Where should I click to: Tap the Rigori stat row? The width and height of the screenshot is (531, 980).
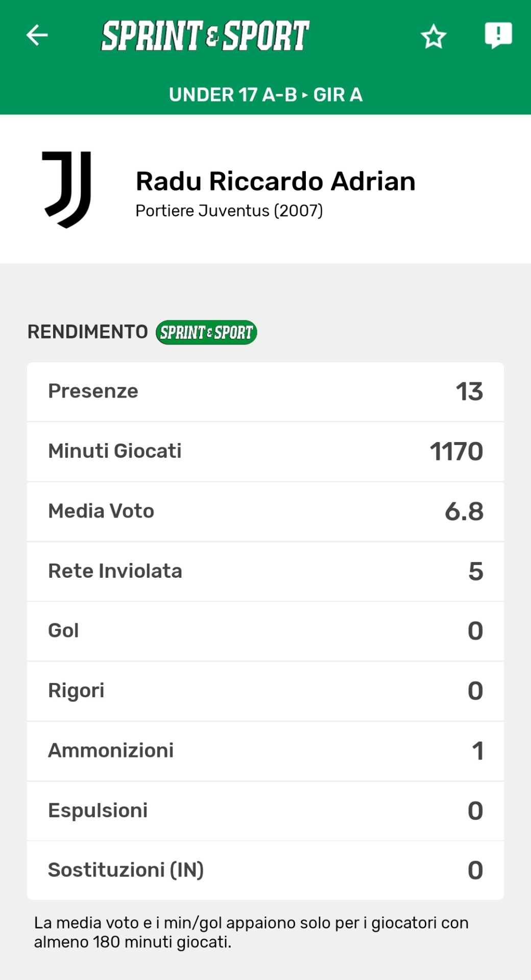pyautogui.click(x=265, y=691)
